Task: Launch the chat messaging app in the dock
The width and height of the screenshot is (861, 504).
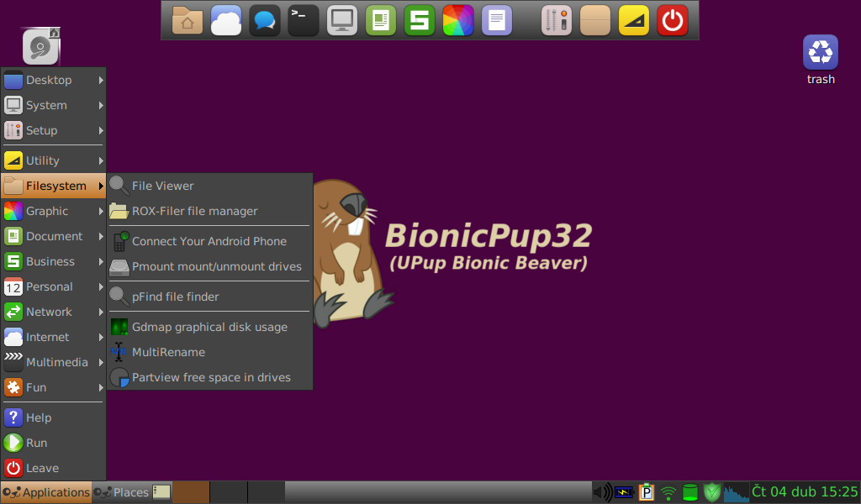Action: click(x=264, y=19)
